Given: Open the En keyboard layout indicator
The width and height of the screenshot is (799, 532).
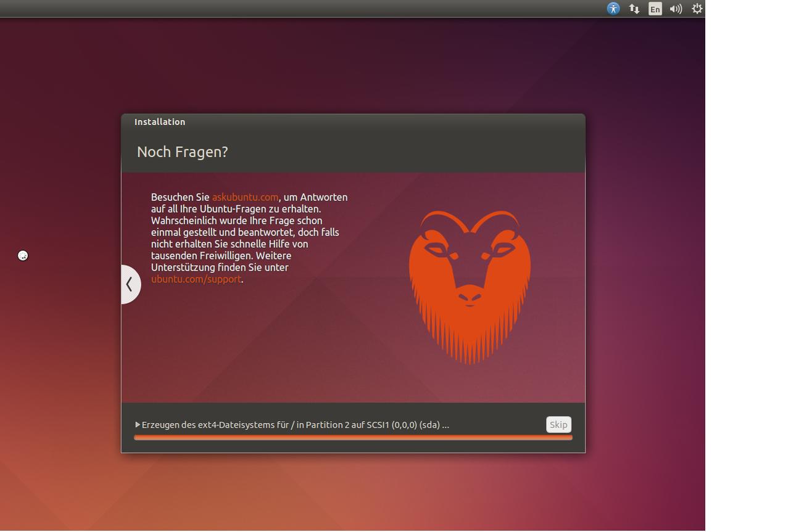Looking at the screenshot, I should click(655, 9).
